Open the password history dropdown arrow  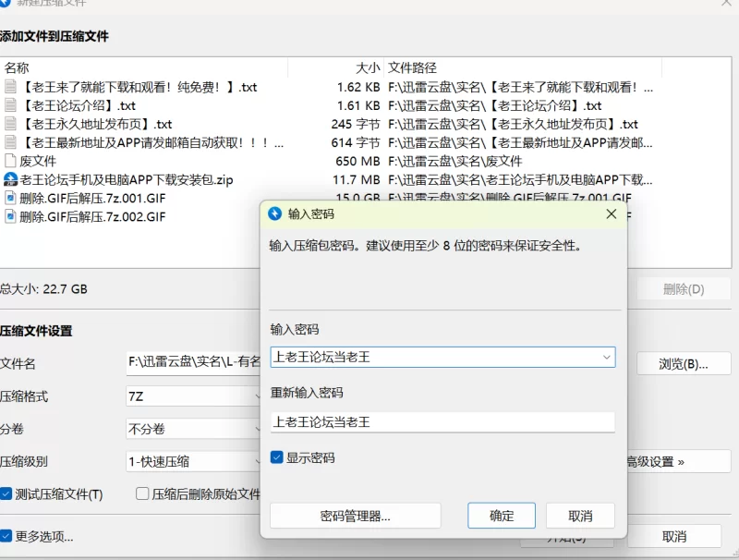[x=607, y=358]
